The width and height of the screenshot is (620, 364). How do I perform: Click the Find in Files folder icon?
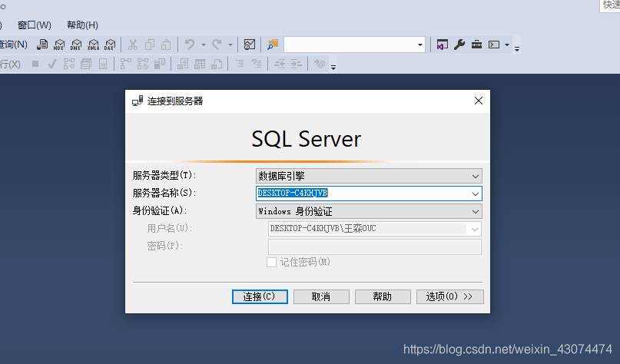(273, 45)
